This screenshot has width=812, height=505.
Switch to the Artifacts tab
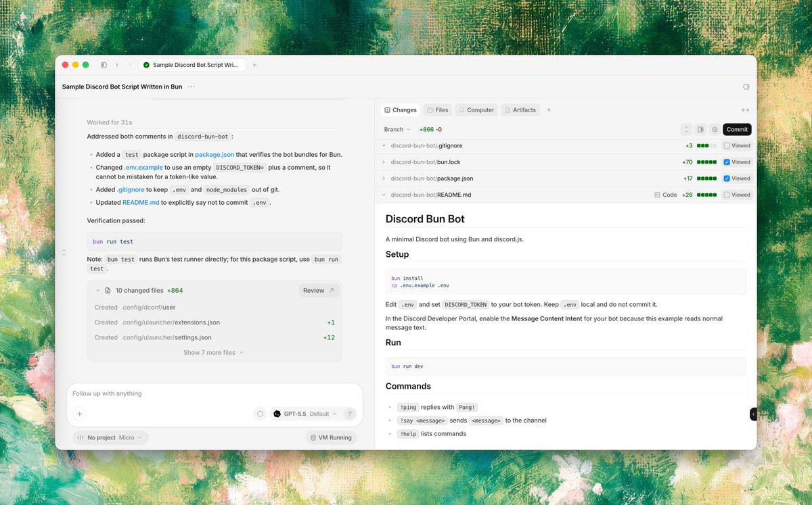coord(520,110)
